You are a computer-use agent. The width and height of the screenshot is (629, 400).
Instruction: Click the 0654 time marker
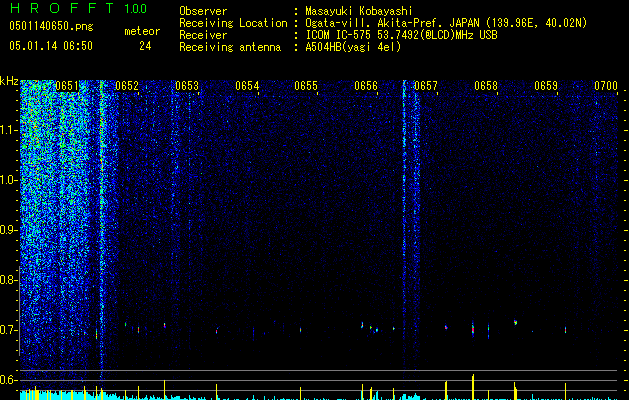coord(247,86)
